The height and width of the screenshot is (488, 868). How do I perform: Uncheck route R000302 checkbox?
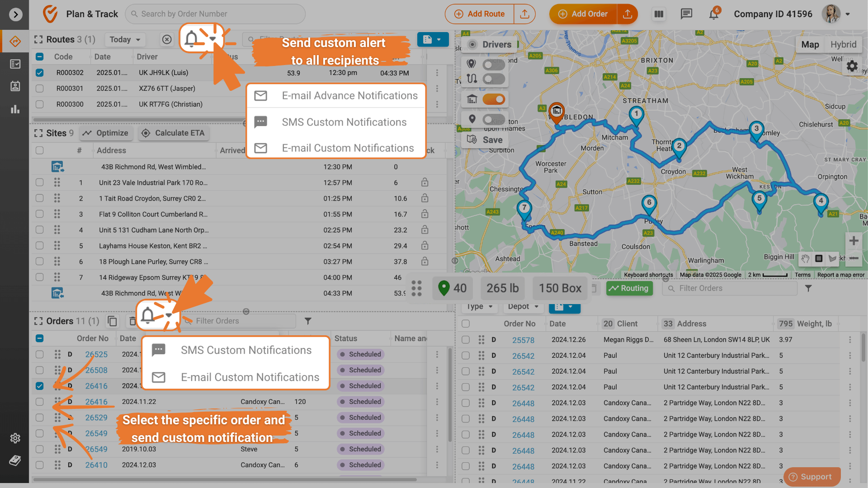click(39, 73)
